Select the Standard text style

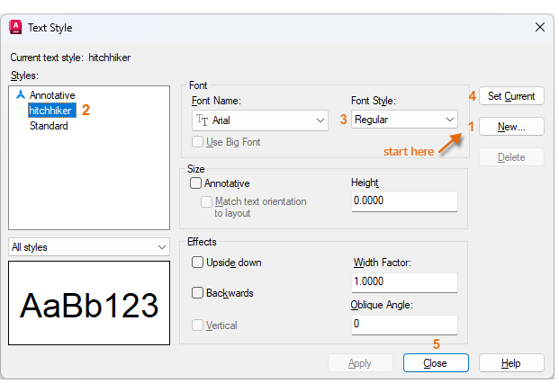49,126
